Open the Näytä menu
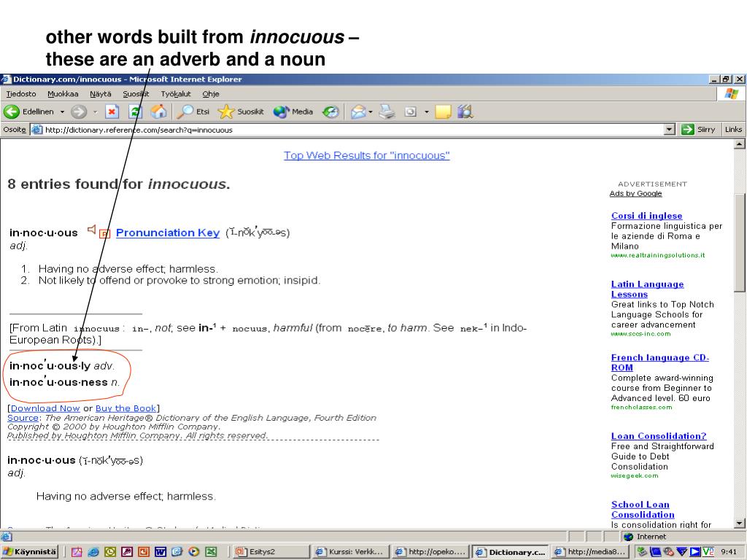Viewport: 747px width, 560px height. [x=101, y=94]
